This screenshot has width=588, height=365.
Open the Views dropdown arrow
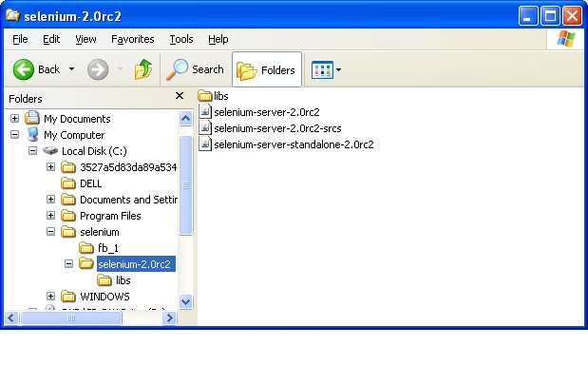click(338, 69)
